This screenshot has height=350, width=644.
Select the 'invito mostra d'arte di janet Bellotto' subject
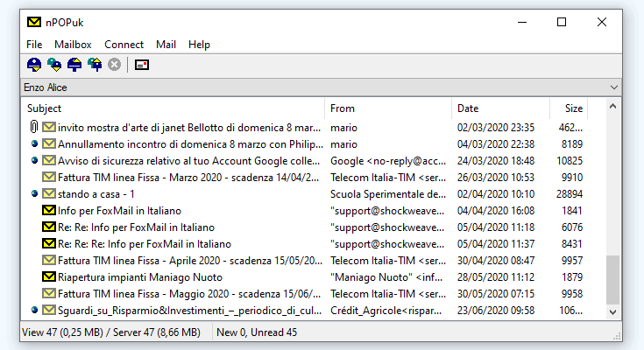click(x=189, y=128)
